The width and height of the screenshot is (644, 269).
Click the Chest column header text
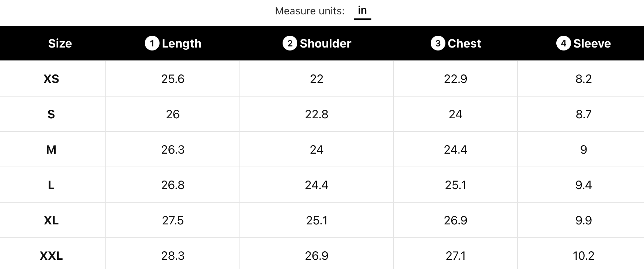click(464, 43)
